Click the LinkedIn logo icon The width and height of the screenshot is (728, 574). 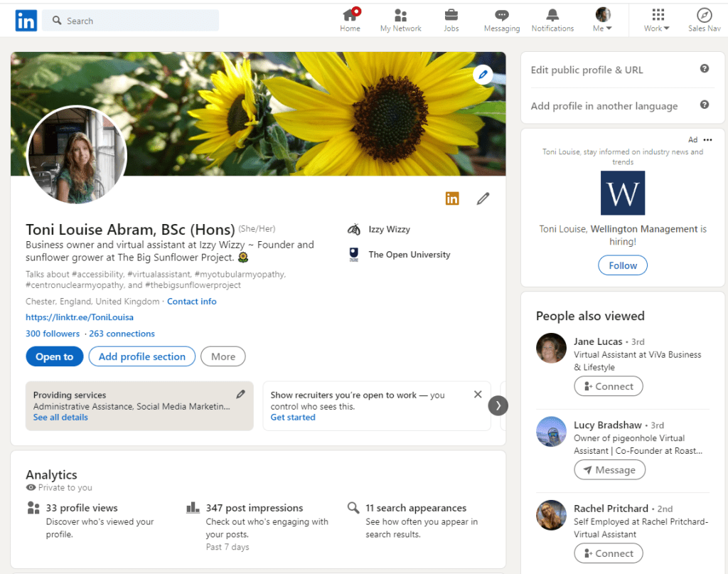point(26,21)
